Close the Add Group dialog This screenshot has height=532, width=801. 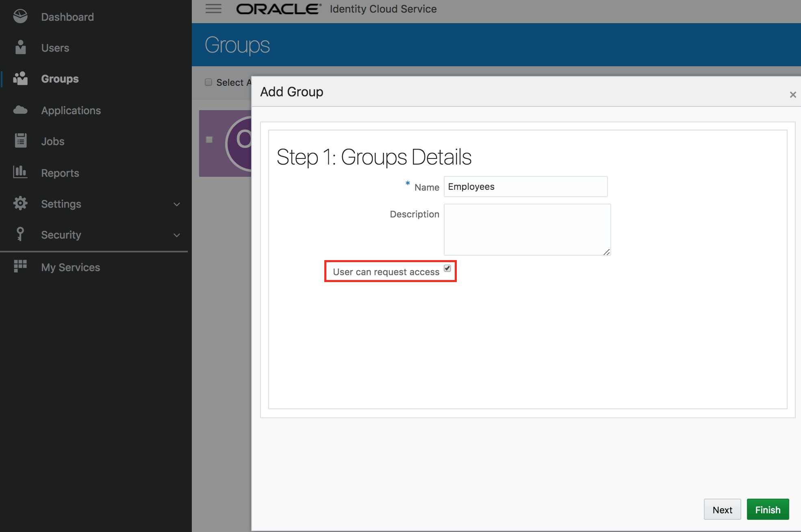792,95
